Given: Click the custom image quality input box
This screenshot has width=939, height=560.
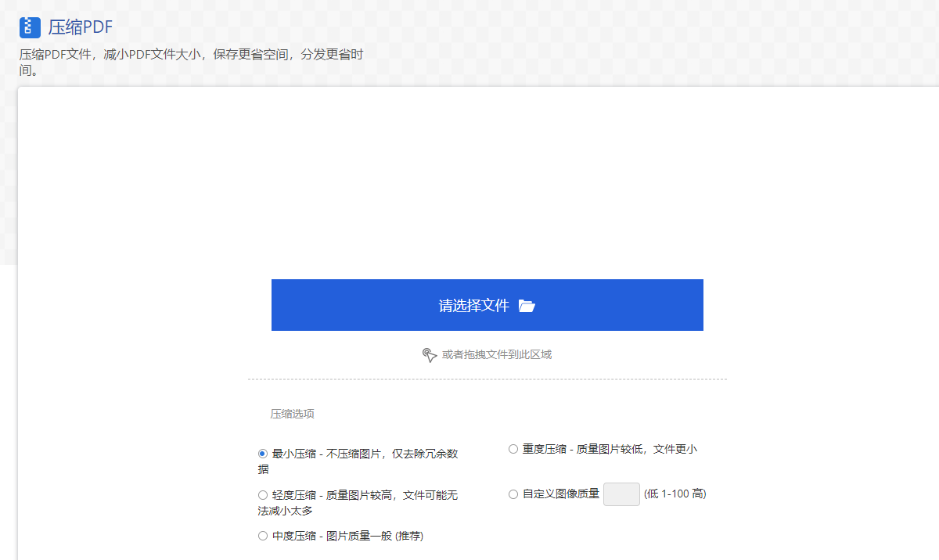Looking at the screenshot, I should [x=621, y=494].
